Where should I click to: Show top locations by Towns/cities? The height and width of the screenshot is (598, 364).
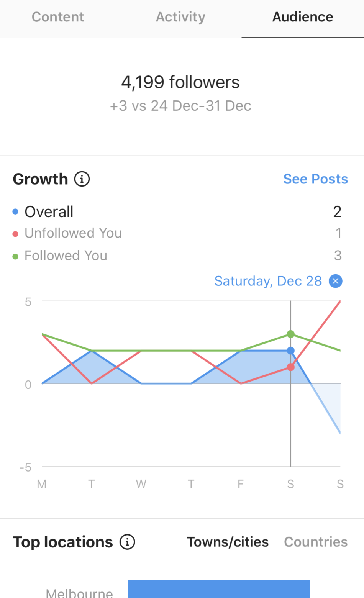(x=228, y=542)
